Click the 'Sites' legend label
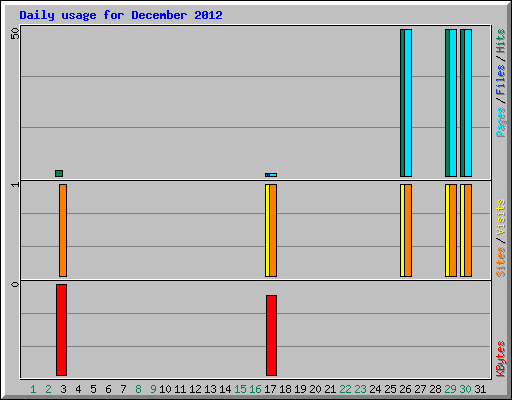The width and height of the screenshot is (512, 400). tap(500, 262)
